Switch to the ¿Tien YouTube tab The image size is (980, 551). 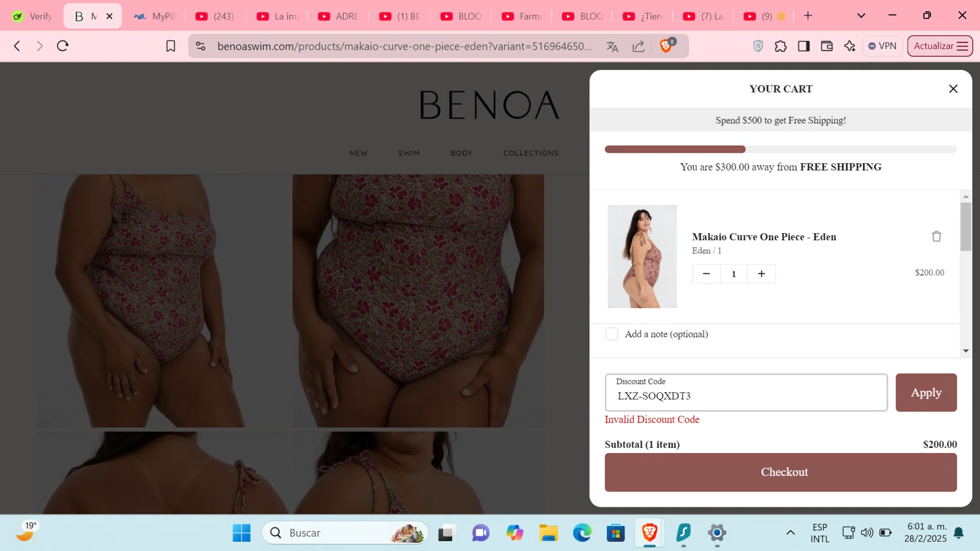point(644,16)
